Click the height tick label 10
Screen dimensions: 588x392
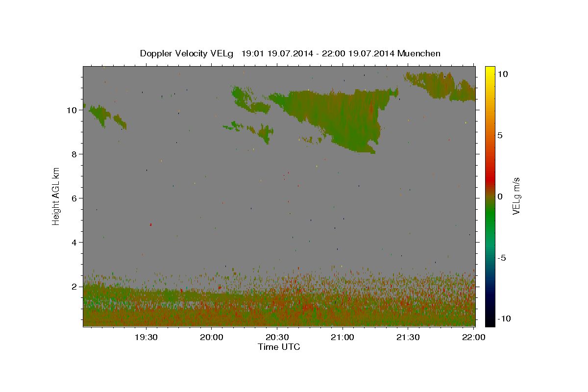(72, 110)
